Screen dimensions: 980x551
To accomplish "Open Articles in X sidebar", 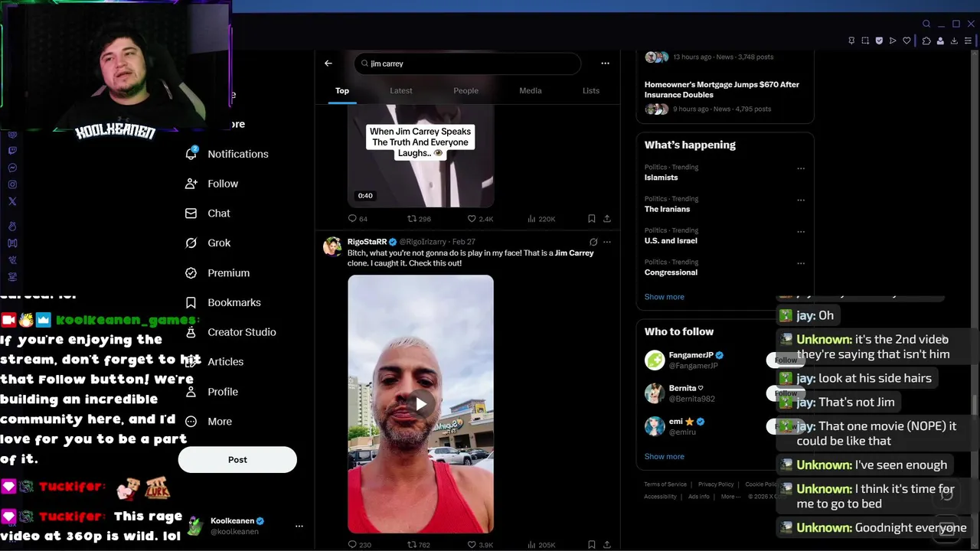I will tap(214, 362).
